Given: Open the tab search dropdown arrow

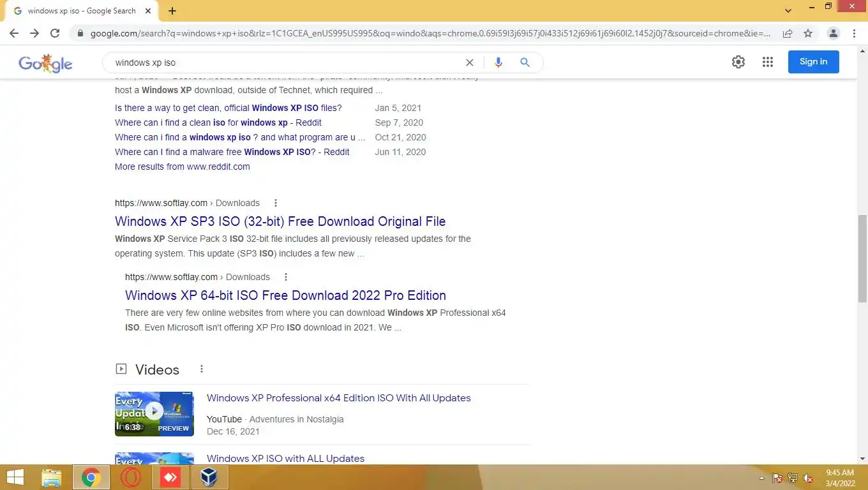Looking at the screenshot, I should [788, 10].
